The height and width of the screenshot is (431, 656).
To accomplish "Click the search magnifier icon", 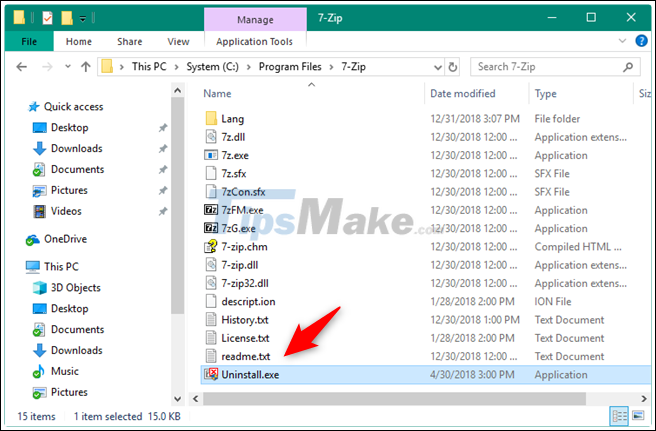I will pyautogui.click(x=628, y=67).
